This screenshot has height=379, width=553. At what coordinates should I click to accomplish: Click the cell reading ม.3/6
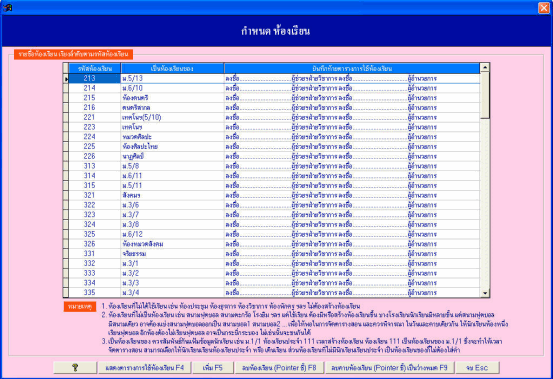[x=172, y=205]
